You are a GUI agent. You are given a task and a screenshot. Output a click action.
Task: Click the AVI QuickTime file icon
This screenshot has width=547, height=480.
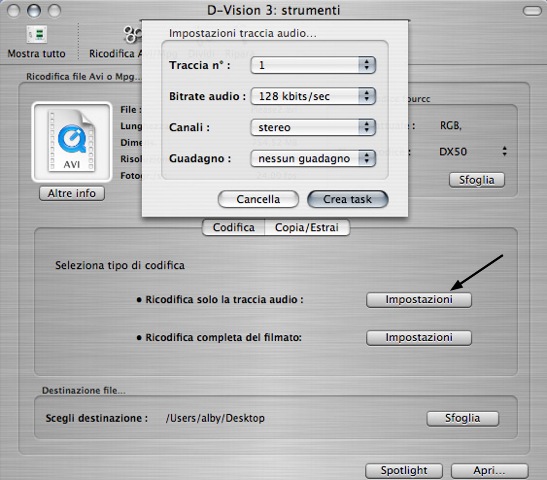point(72,141)
